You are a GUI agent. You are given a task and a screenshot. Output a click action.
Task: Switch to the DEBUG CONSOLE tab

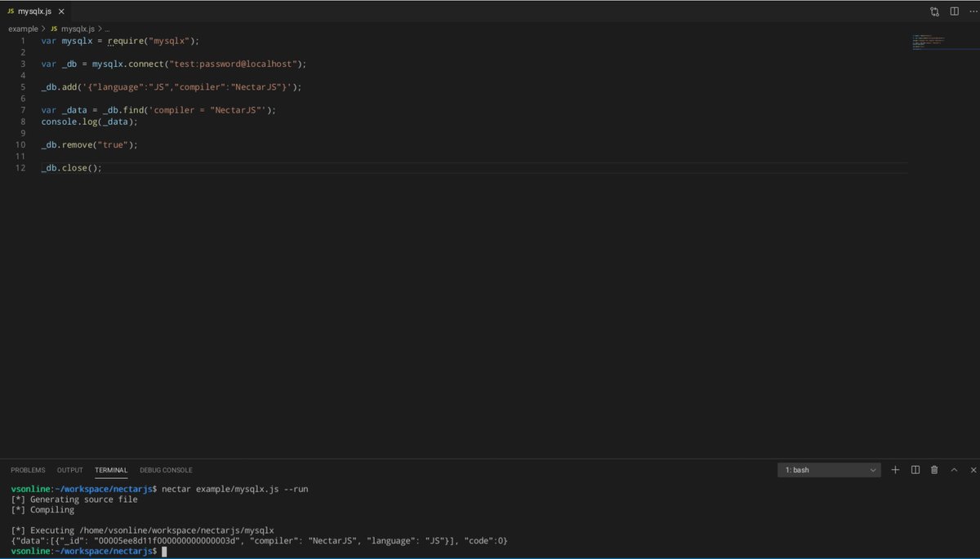(x=166, y=470)
